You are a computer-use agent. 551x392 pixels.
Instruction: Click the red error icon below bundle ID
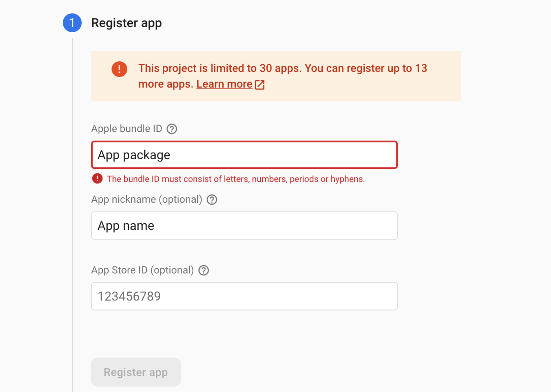(x=97, y=178)
